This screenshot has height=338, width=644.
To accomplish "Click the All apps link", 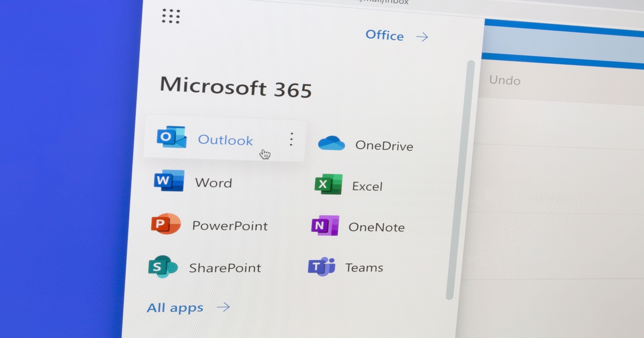I will (175, 307).
